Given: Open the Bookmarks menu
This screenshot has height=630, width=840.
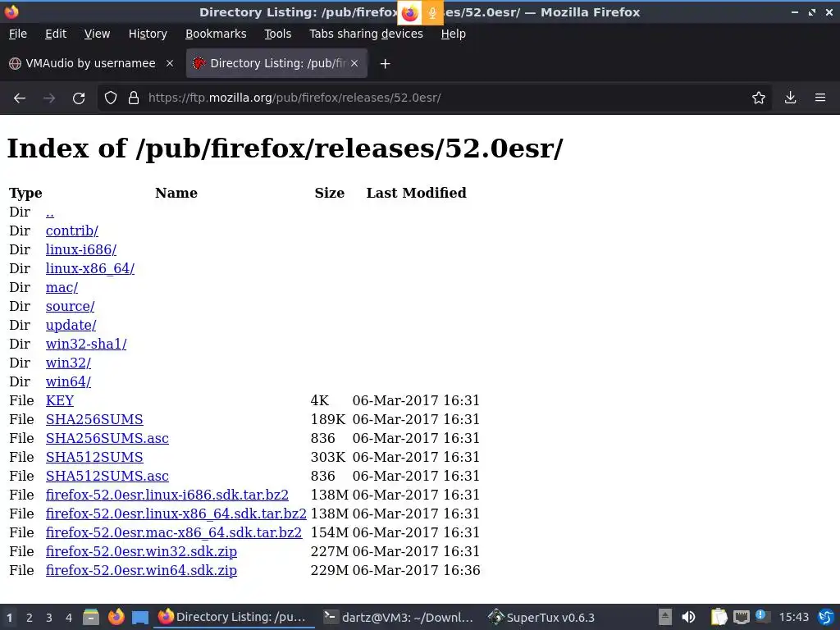Looking at the screenshot, I should pos(216,34).
